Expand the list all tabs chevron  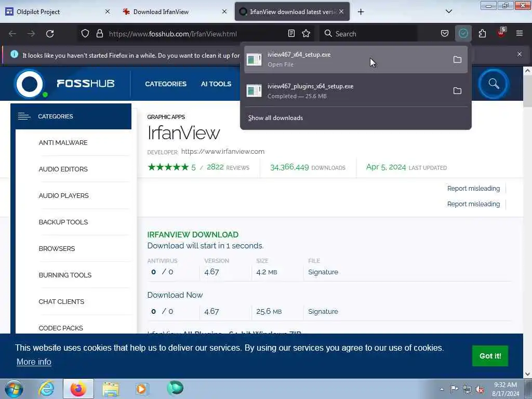[x=448, y=11]
